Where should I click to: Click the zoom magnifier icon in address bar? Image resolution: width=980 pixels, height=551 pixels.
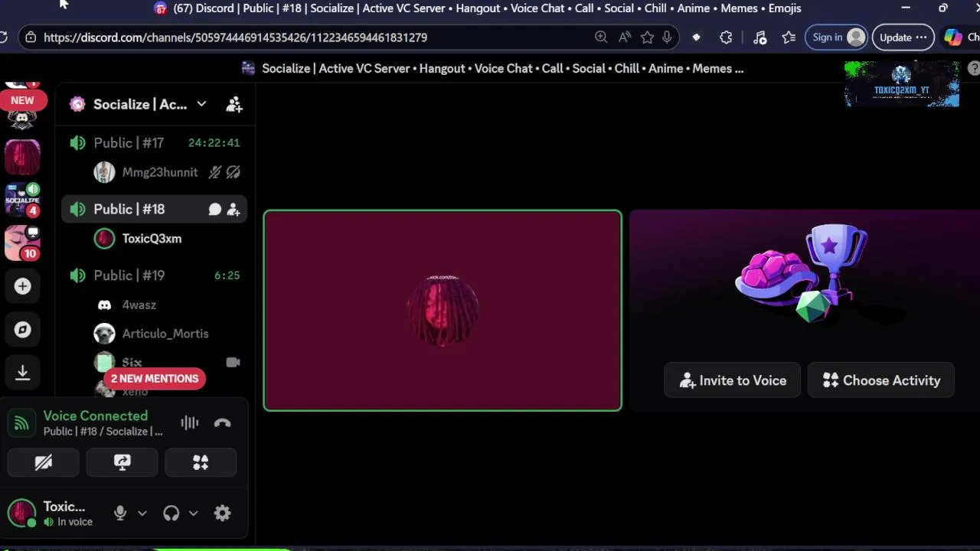pos(601,37)
